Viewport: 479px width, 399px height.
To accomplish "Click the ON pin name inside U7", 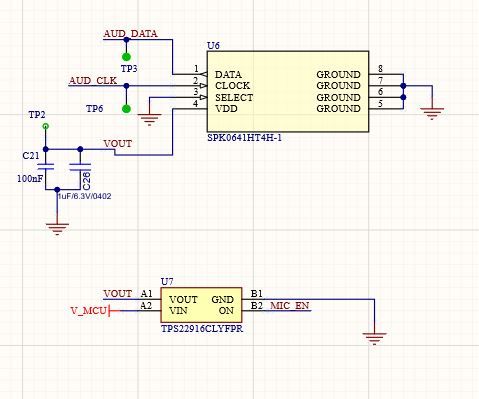I will [226, 311].
